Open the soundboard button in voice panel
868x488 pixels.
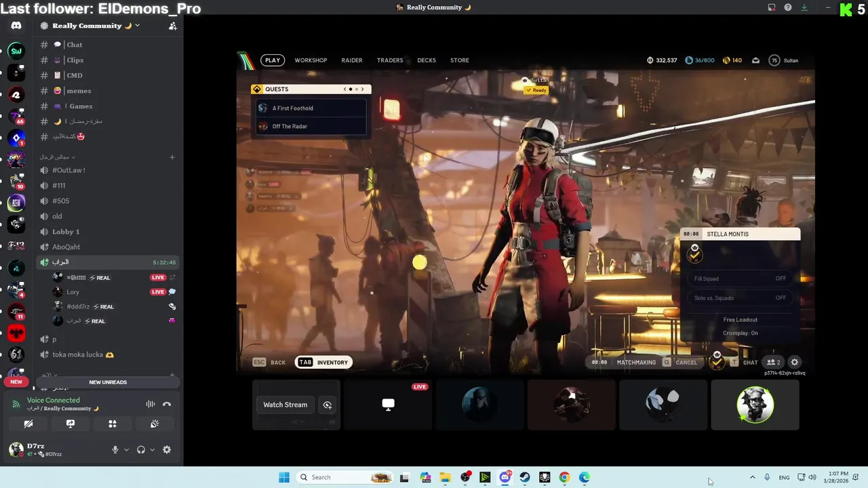pos(155,424)
